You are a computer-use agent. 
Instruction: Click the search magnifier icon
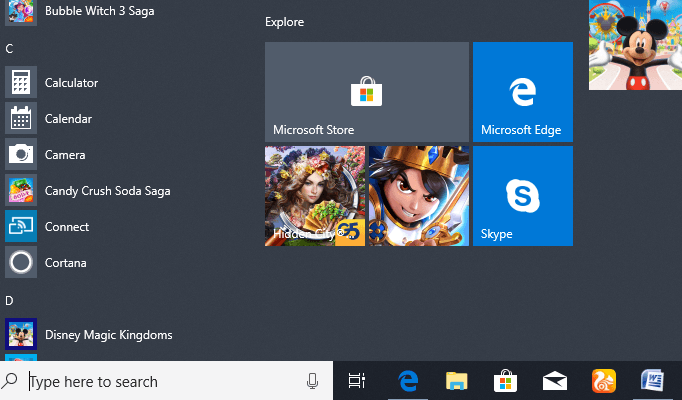pyautogui.click(x=10, y=381)
